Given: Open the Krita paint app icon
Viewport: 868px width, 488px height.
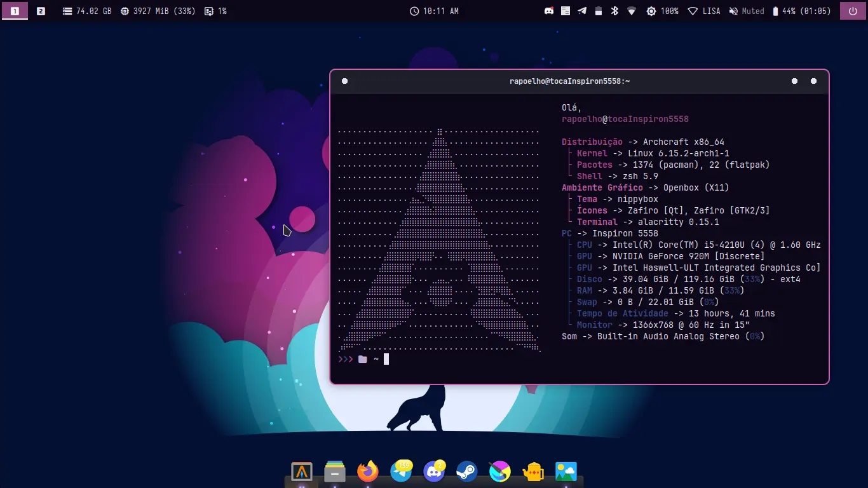Looking at the screenshot, I should pos(500,471).
